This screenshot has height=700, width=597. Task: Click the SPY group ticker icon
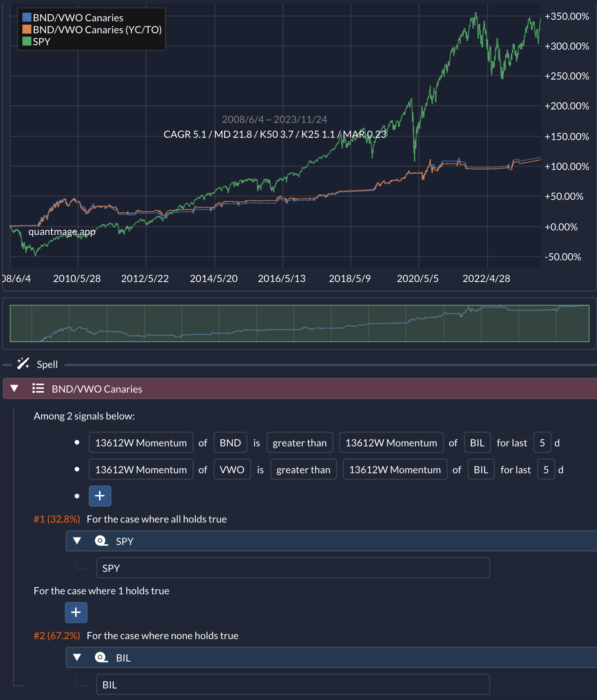[x=101, y=541]
